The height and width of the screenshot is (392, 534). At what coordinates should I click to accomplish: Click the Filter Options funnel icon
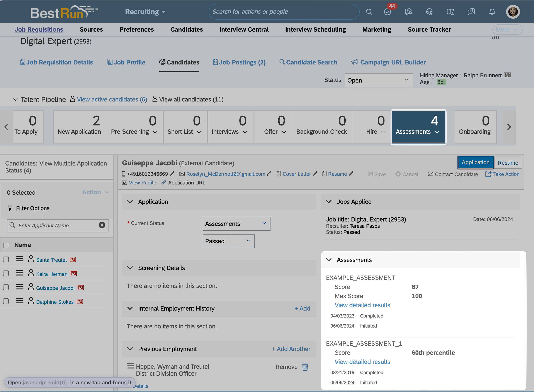10,208
